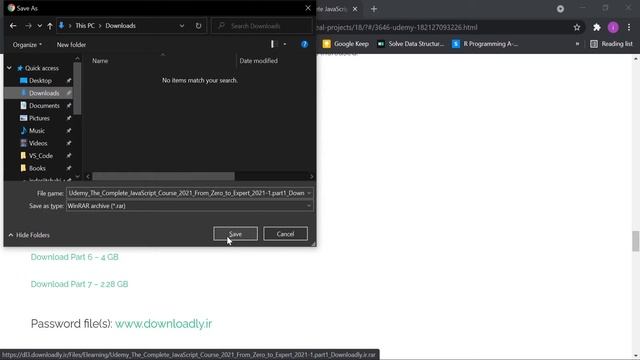Open the Google Keep bookmark

(x=346, y=44)
